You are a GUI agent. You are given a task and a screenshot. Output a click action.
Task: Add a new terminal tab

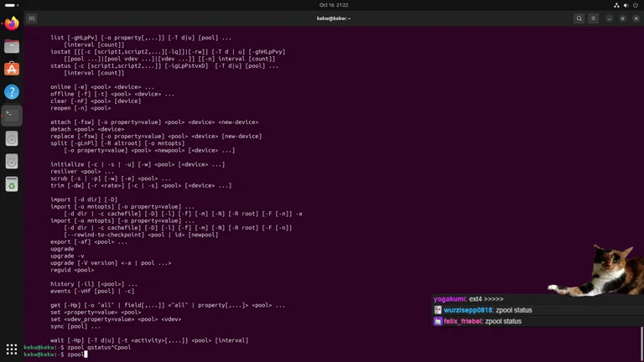(x=32, y=18)
